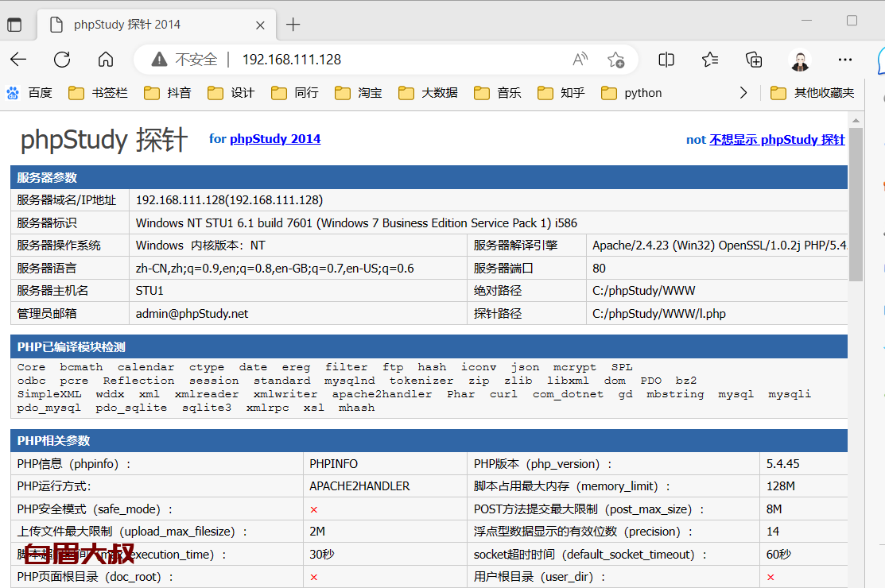Image resolution: width=885 pixels, height=588 pixels.
Task: Click the post_max_size value 8M
Action: (774, 509)
